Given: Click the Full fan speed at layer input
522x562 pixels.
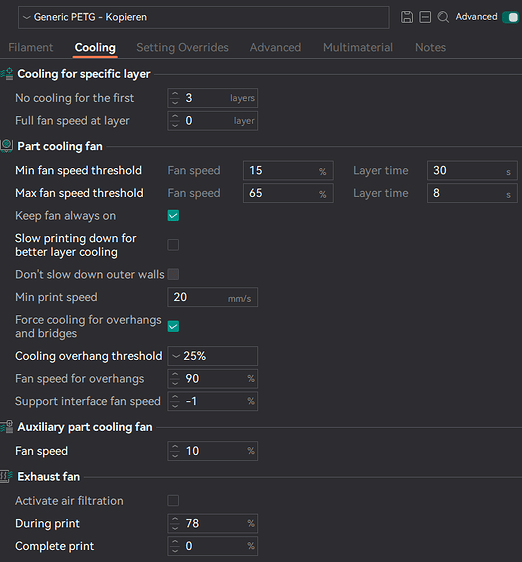Looking at the screenshot, I should pyautogui.click(x=212, y=120).
